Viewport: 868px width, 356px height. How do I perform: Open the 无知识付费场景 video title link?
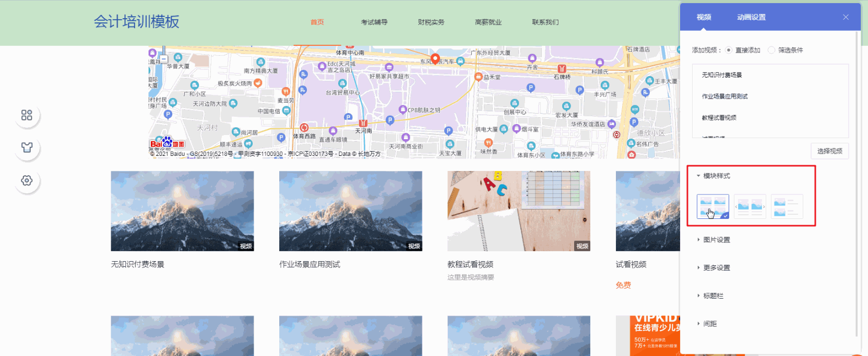click(138, 264)
